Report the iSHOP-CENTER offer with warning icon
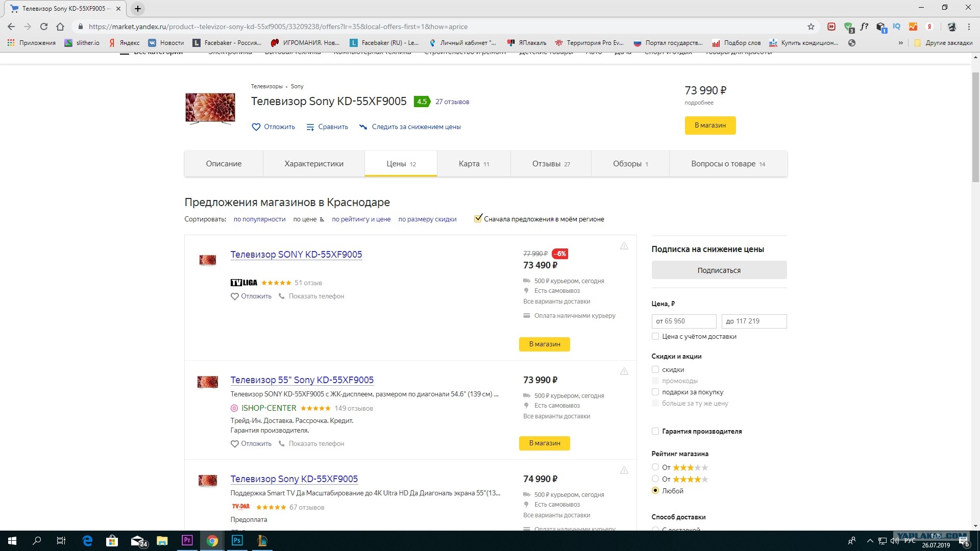980x551 pixels. 624,371
